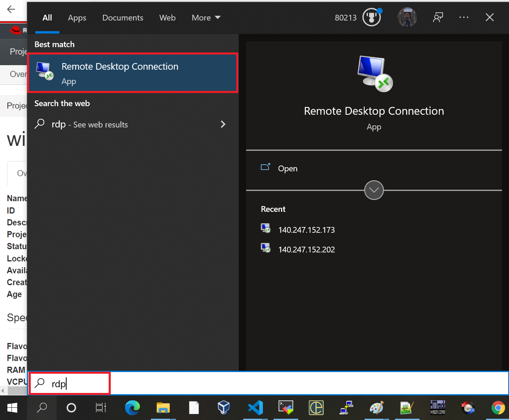Click Open for Remote Desktop Connection
The width and height of the screenshot is (509, 420).
click(288, 168)
